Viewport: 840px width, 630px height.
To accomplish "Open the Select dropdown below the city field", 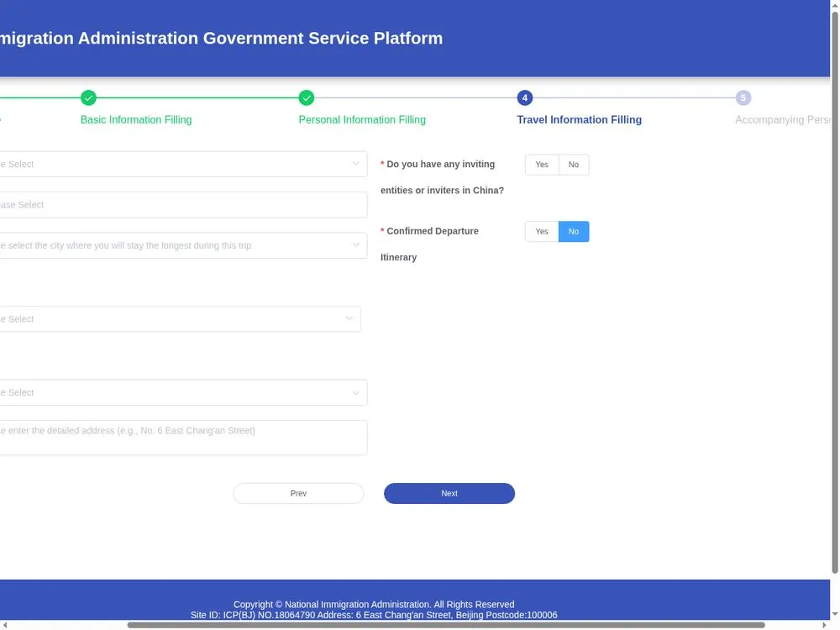I will (x=180, y=318).
